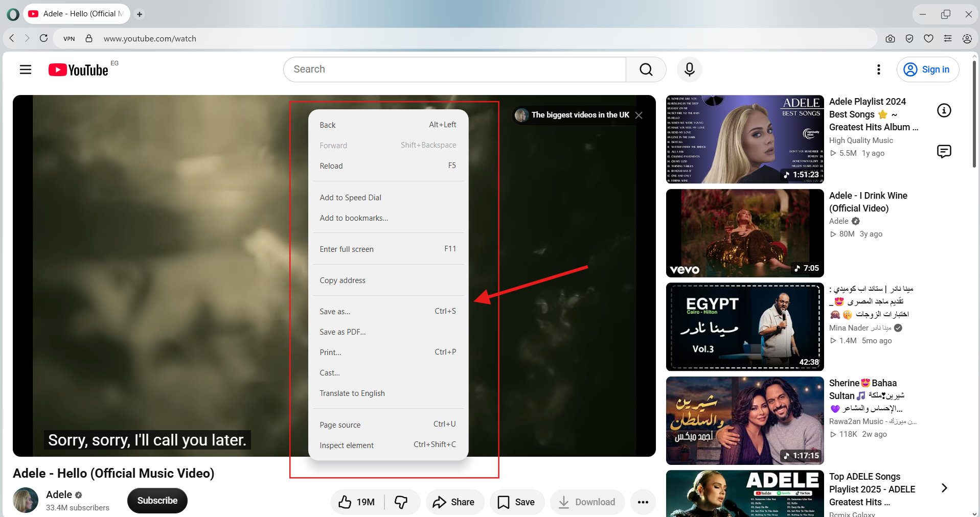Select Add to Speed Dial
This screenshot has width=980, height=517.
pyautogui.click(x=389, y=198)
